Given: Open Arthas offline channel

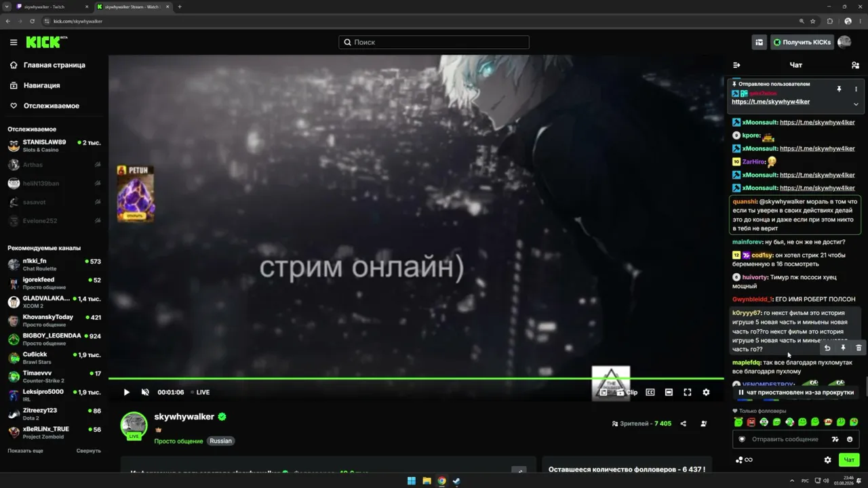Looking at the screenshot, I should pyautogui.click(x=54, y=165).
